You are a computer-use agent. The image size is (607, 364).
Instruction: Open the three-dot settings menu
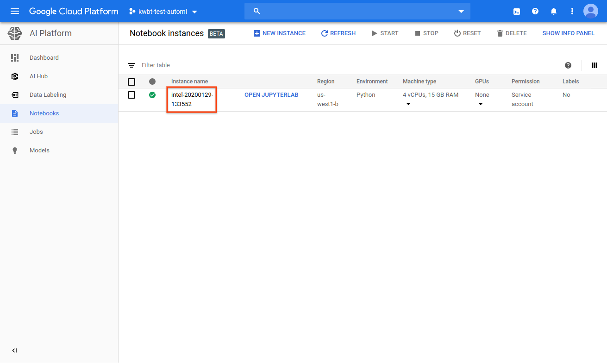pyautogui.click(x=572, y=11)
